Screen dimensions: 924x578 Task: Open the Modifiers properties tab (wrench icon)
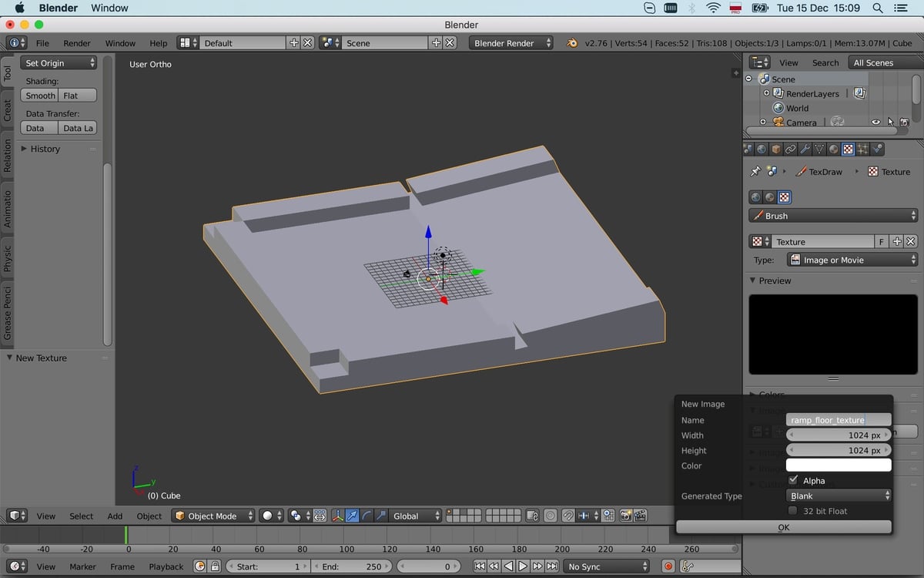coord(805,149)
